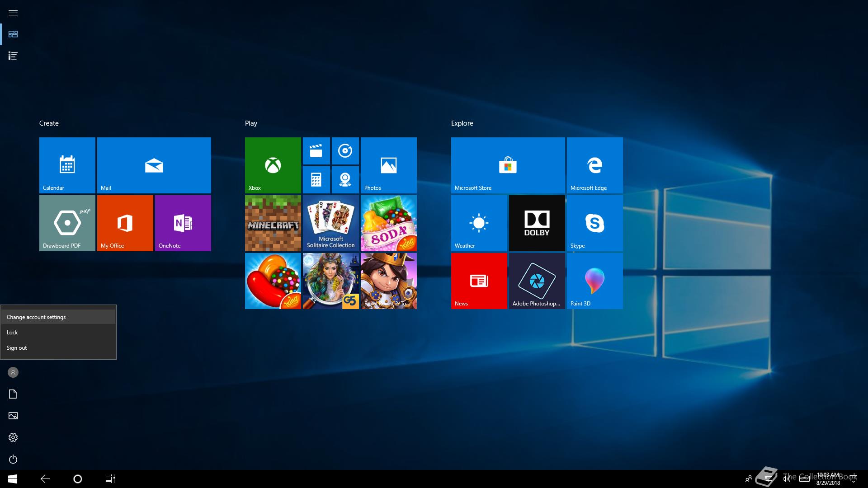Click the network icon in tray

click(768, 479)
